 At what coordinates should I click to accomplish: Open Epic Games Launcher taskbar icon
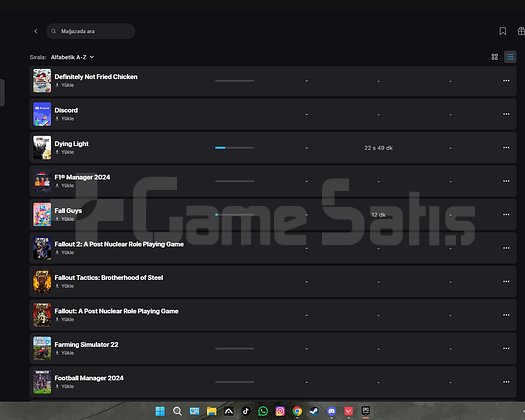(x=366, y=411)
